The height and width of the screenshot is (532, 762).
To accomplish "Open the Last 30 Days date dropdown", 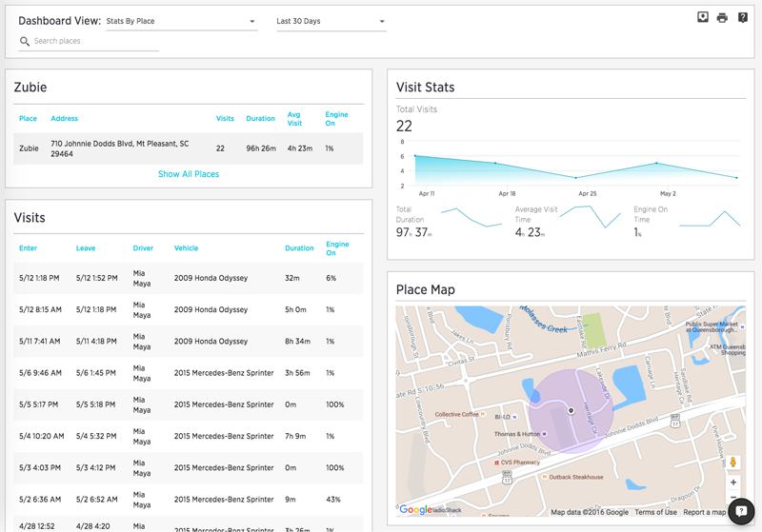I will [331, 21].
